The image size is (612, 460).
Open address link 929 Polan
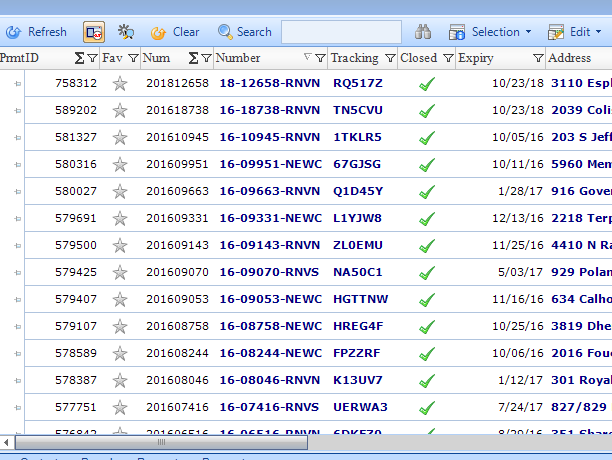pyautogui.click(x=581, y=272)
